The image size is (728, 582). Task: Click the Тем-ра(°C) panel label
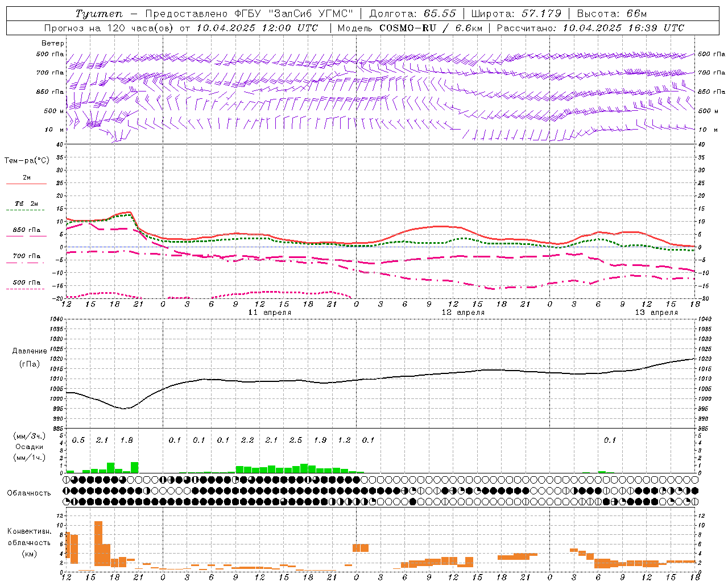27,161
